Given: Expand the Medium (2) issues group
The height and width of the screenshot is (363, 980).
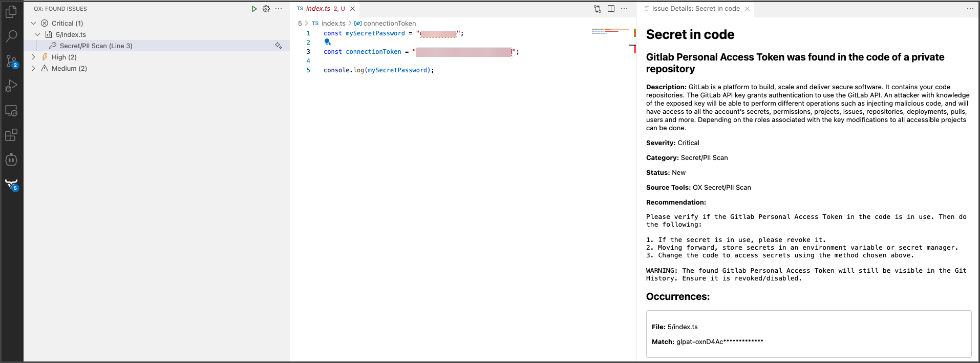Looking at the screenshot, I should [33, 68].
